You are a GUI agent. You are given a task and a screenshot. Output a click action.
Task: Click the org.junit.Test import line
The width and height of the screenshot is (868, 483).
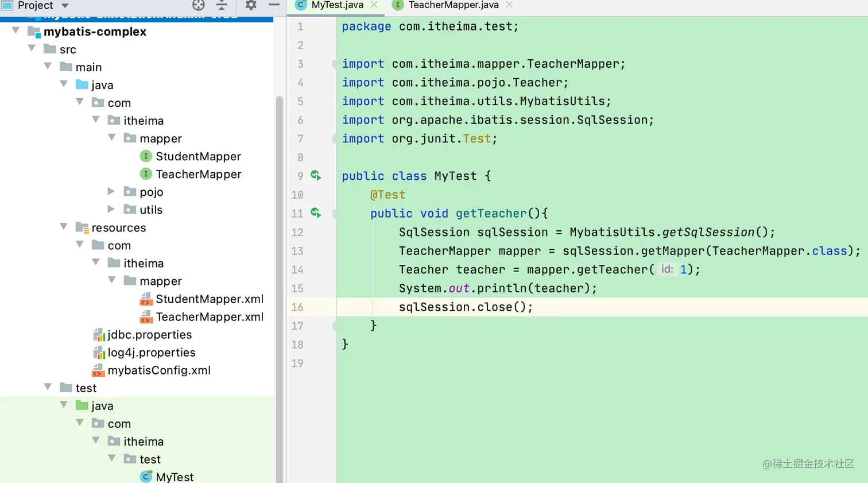pos(420,138)
